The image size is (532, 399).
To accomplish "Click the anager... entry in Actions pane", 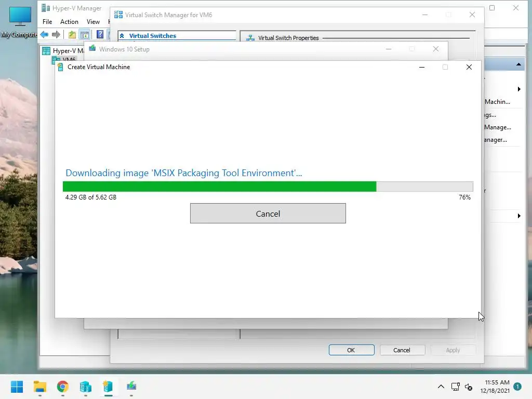I will coord(496,140).
